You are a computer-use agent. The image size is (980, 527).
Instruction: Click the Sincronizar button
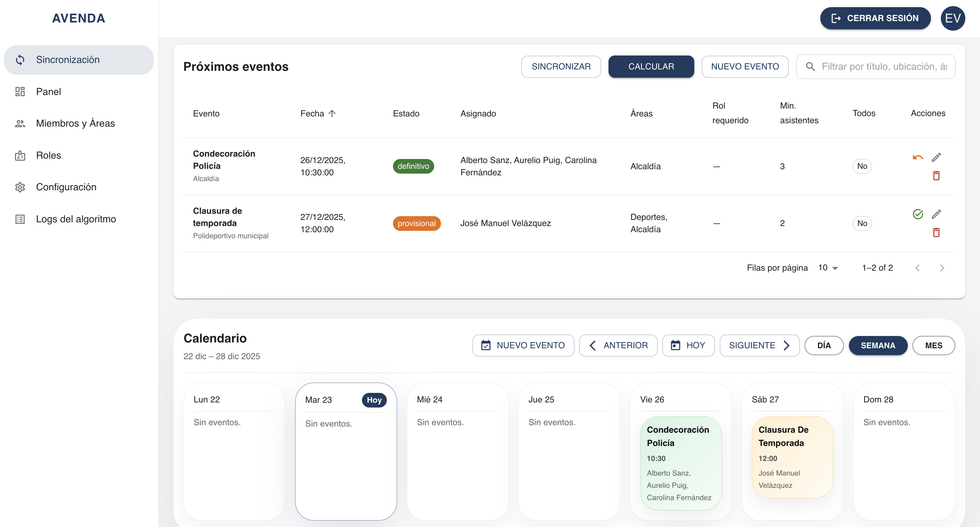pos(561,66)
